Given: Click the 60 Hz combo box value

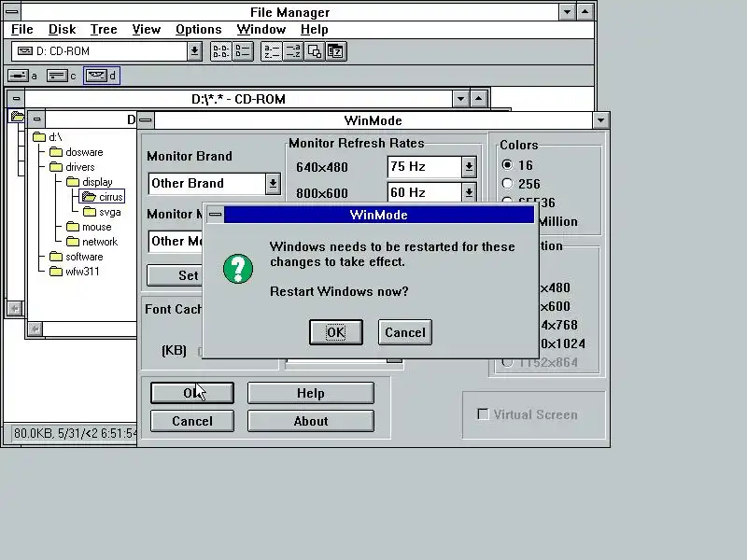Looking at the screenshot, I should tap(425, 192).
